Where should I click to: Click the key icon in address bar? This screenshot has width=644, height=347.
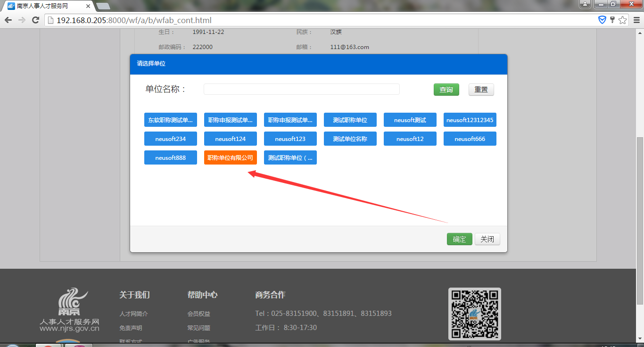pos(612,20)
